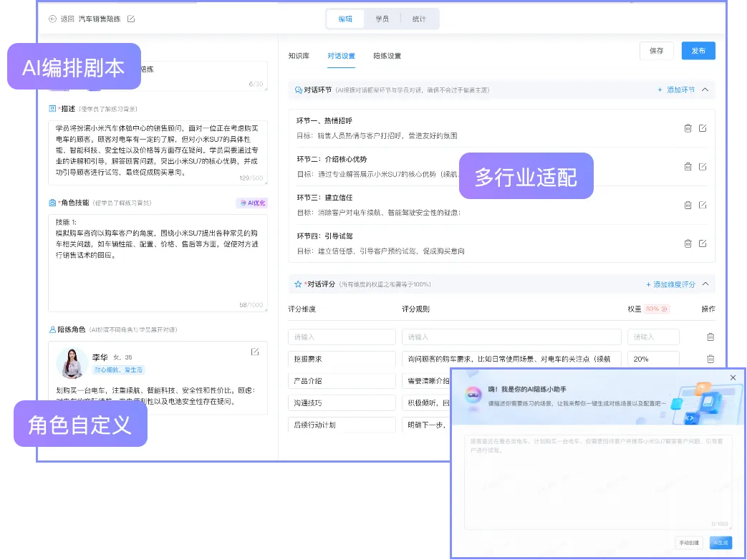
Task: Edit 环节一 热情招呼 with pencil icon
Action: (x=703, y=128)
